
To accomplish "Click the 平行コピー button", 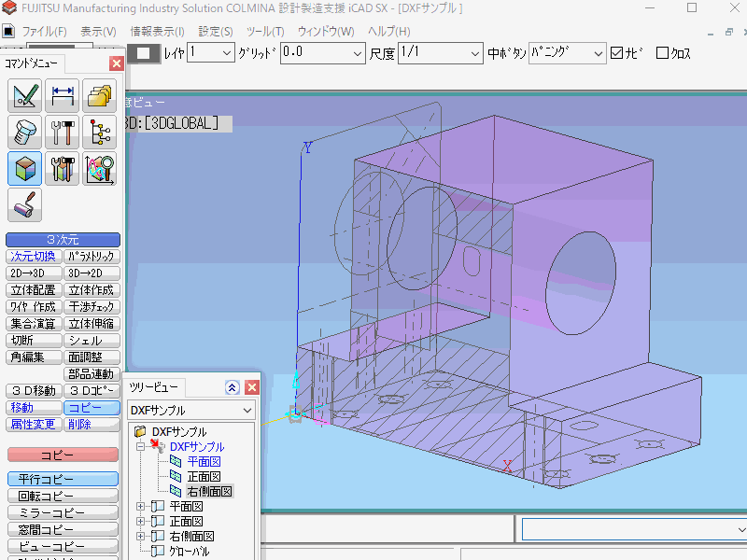I will 62,478.
